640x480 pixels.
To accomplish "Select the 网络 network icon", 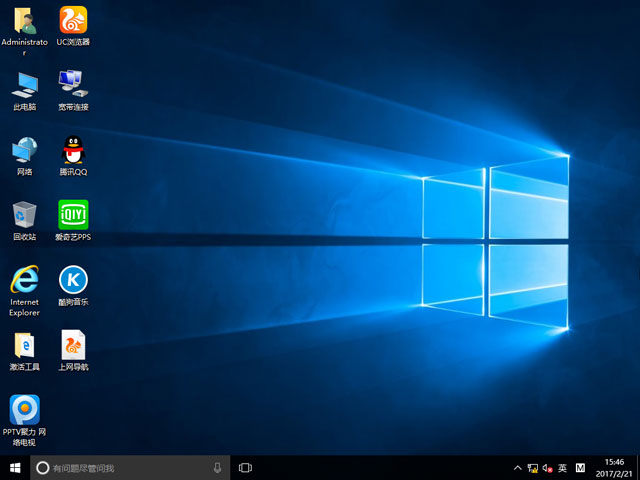I will click(25, 150).
